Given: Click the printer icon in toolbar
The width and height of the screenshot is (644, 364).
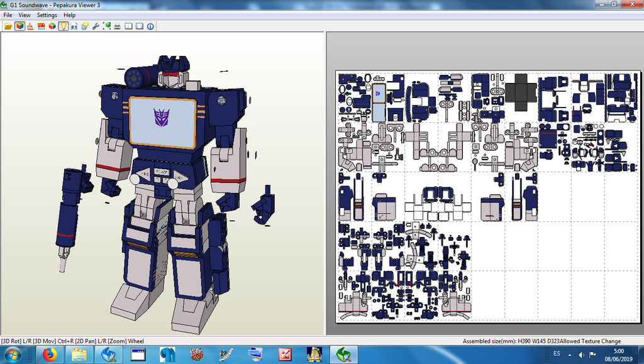Looking at the screenshot, I should [x=118, y=26].
